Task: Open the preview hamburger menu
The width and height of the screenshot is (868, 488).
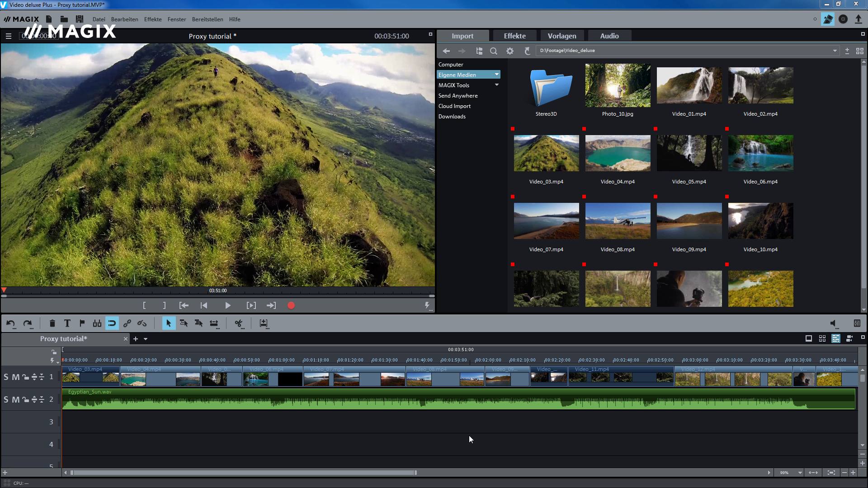Action: [x=9, y=36]
